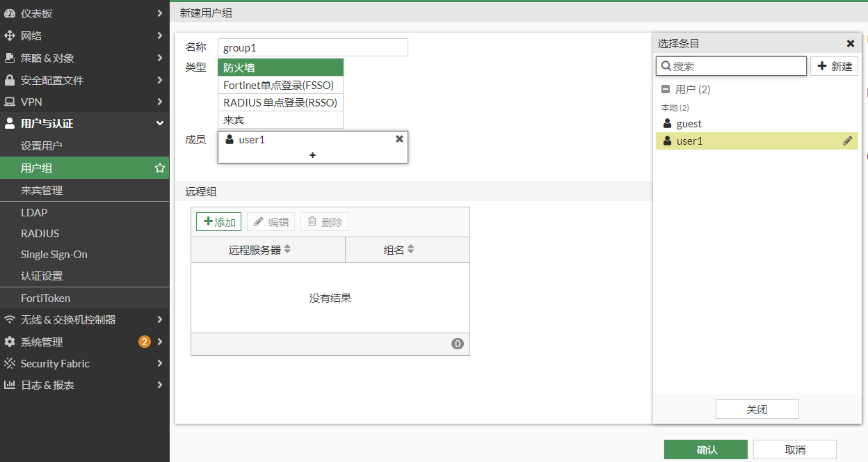Expand the 无线 & 交换机控制器 chevron
Viewport: 868px width, 462px height.
point(160,319)
